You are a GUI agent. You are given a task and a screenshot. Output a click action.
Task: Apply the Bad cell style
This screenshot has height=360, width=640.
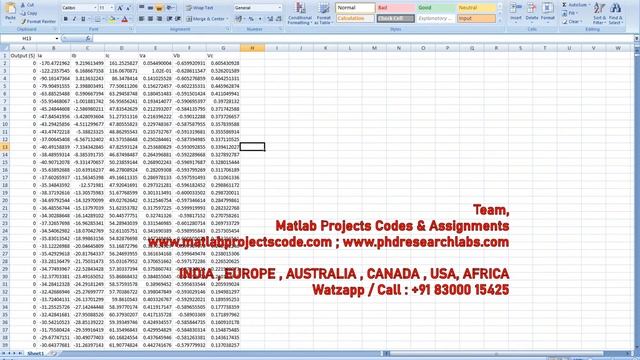[x=395, y=8]
